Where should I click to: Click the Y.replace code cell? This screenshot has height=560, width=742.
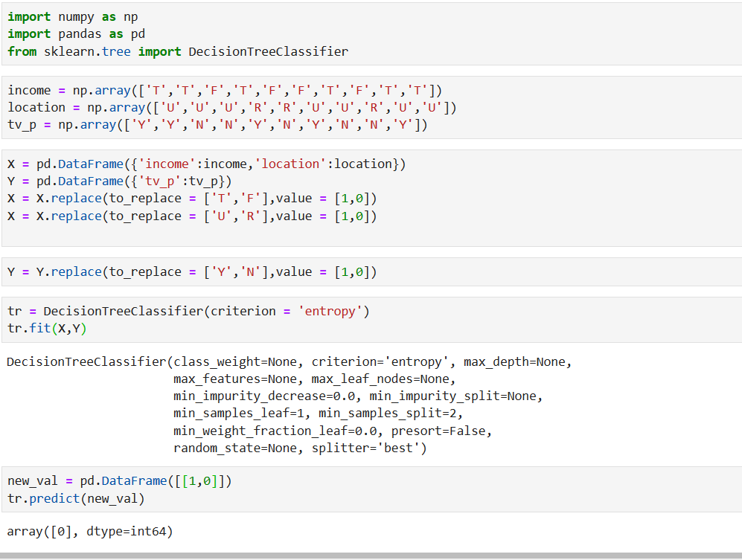[372, 272]
